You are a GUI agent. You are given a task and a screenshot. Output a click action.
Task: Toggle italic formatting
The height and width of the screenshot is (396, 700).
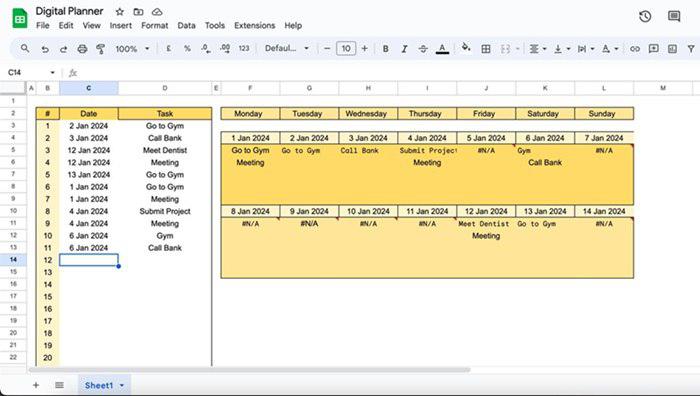[404, 49]
